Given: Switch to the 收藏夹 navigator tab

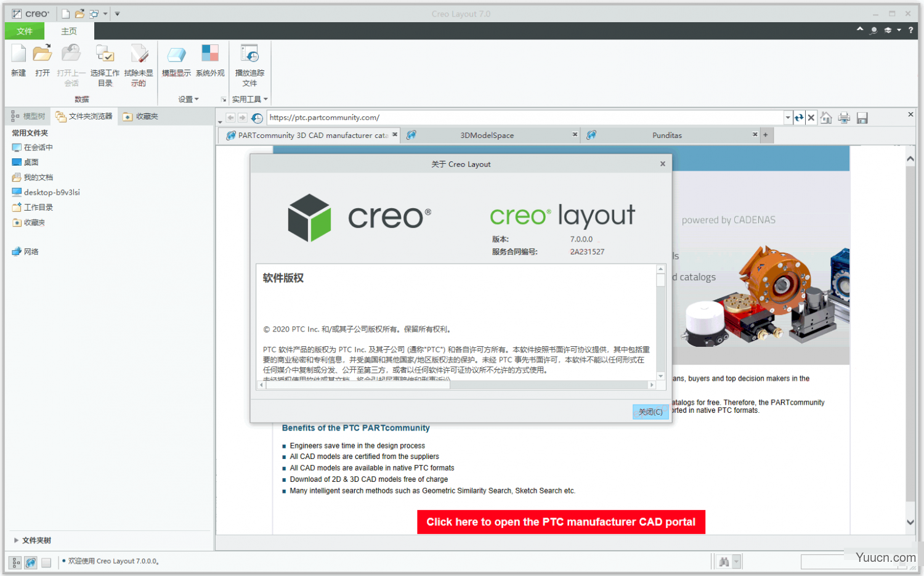Looking at the screenshot, I should pyautogui.click(x=140, y=116).
